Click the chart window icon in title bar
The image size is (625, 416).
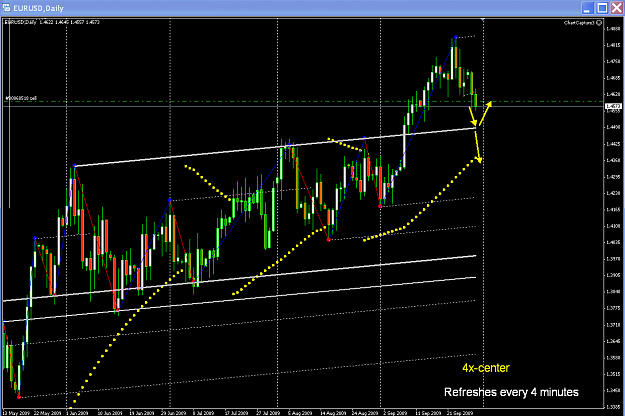point(6,7)
